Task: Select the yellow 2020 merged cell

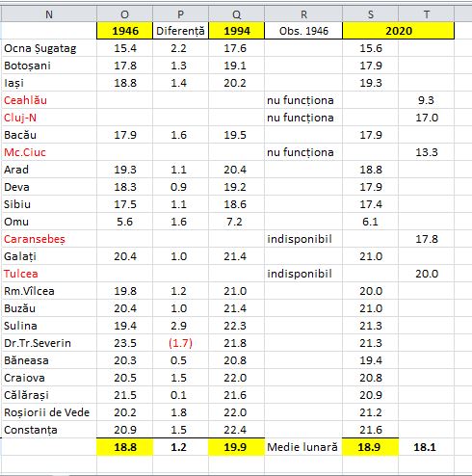Action: [399, 31]
